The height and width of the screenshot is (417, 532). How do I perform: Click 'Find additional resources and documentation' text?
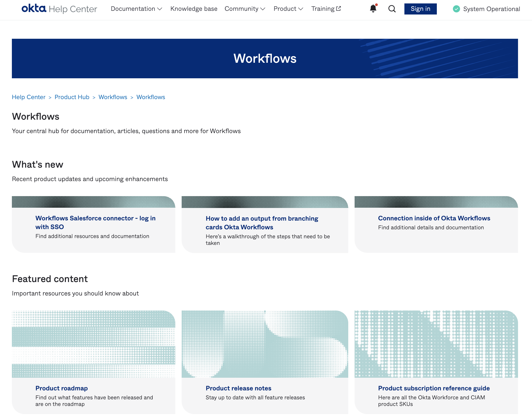pos(92,236)
